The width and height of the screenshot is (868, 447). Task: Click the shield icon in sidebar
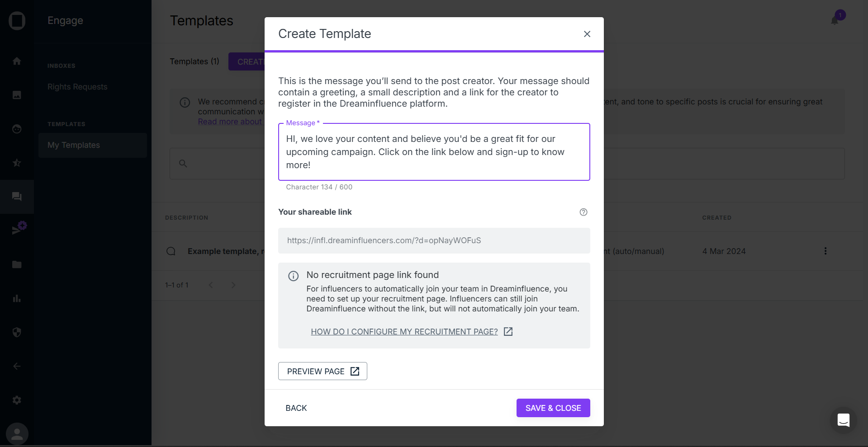tap(17, 332)
